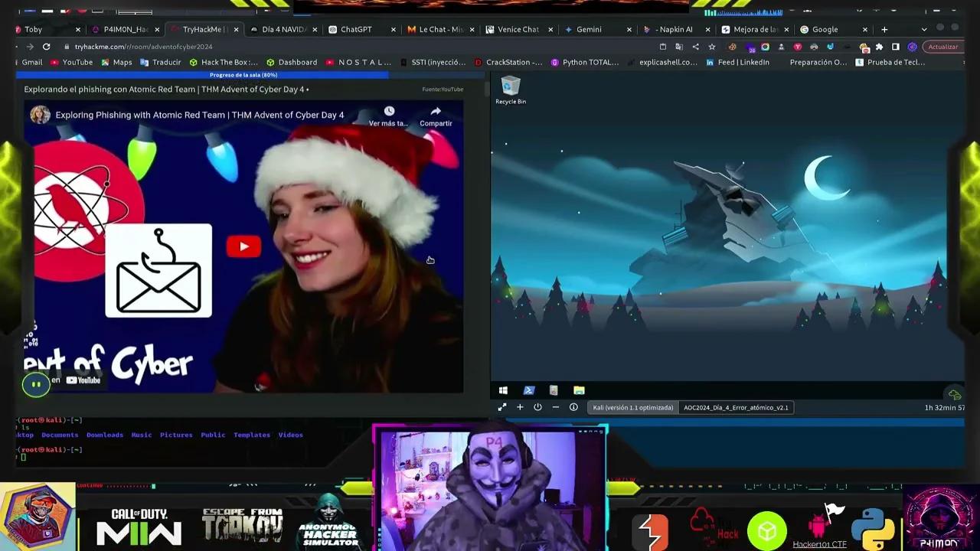Click the Ver más tarde clock icon
The width and height of the screenshot is (980, 551).
pos(389,116)
